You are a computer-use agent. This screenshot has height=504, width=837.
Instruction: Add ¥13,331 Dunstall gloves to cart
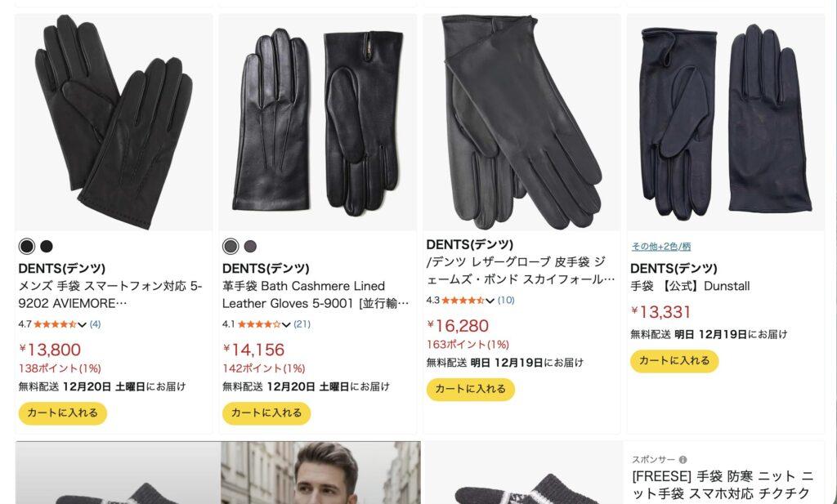674,360
